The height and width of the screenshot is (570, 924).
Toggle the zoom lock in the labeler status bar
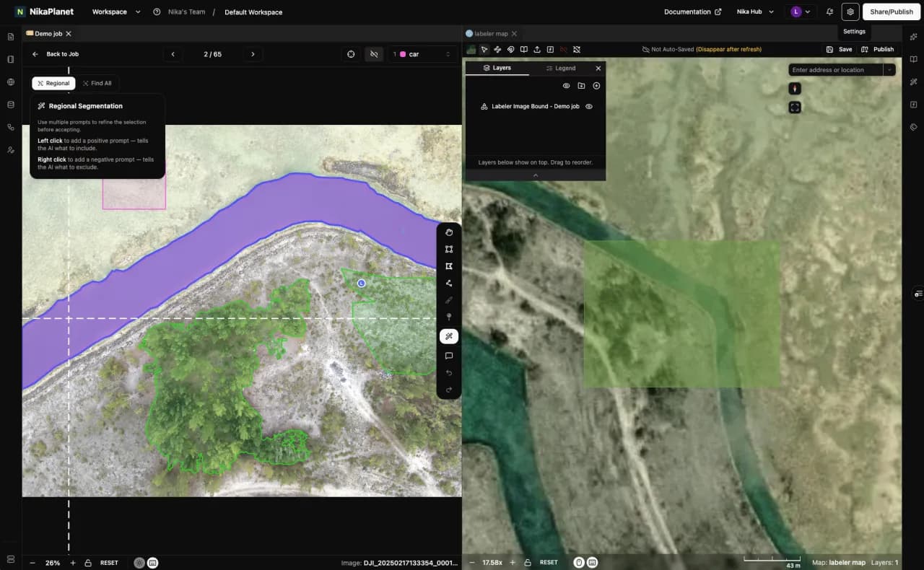click(87, 563)
